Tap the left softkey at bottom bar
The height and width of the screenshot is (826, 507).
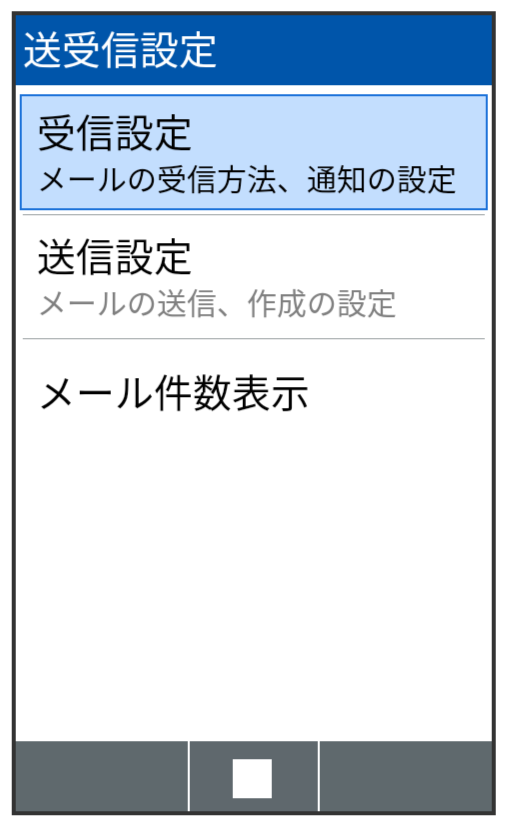click(x=101, y=777)
